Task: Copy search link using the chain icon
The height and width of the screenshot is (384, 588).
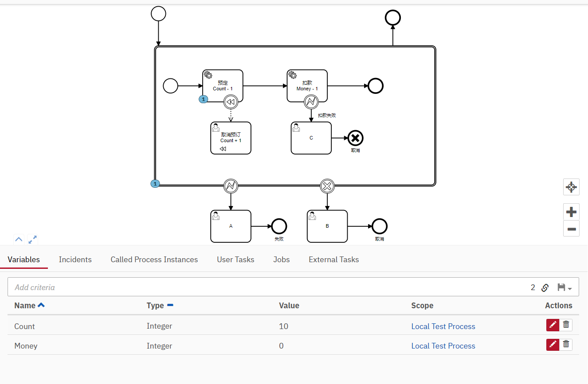Action: tap(545, 287)
